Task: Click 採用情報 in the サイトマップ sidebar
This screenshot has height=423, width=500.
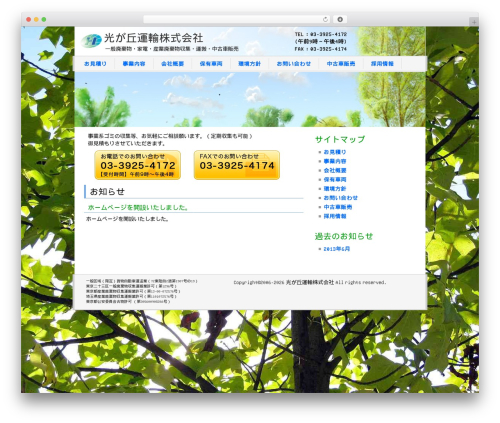Action: 335,216
